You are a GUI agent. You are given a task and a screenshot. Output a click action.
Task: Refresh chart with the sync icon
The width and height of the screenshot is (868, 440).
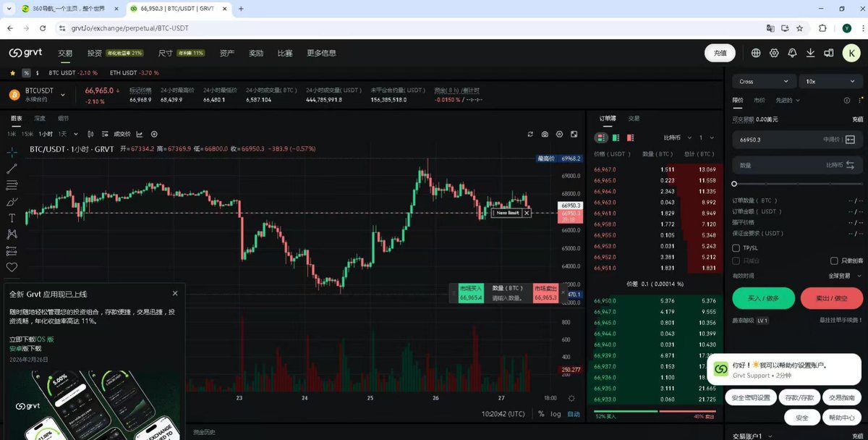[x=530, y=134]
